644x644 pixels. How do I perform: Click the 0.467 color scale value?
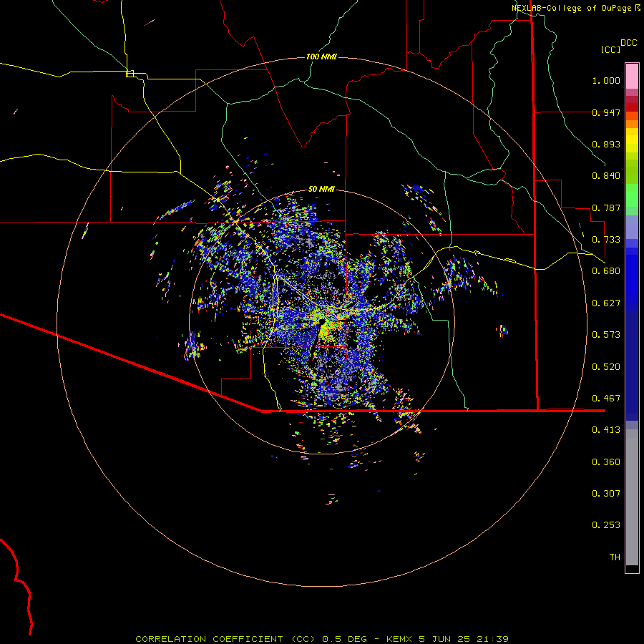pos(606,399)
